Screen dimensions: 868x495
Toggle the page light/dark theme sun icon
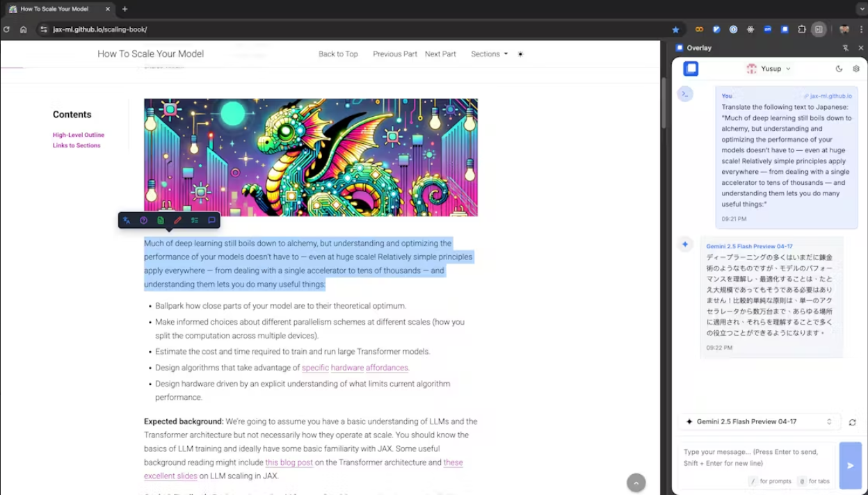click(520, 54)
